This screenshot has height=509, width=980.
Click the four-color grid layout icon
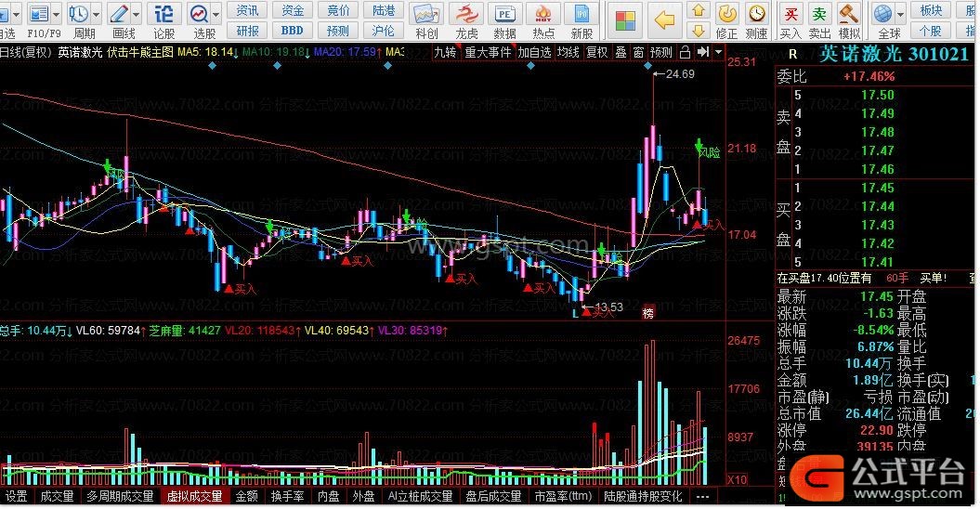pyautogui.click(x=625, y=20)
